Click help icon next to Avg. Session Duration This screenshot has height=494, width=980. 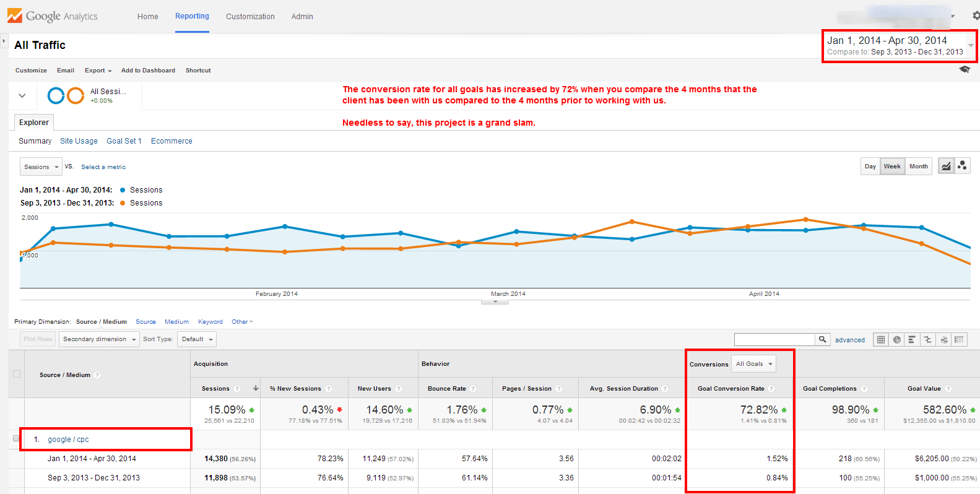tap(665, 389)
